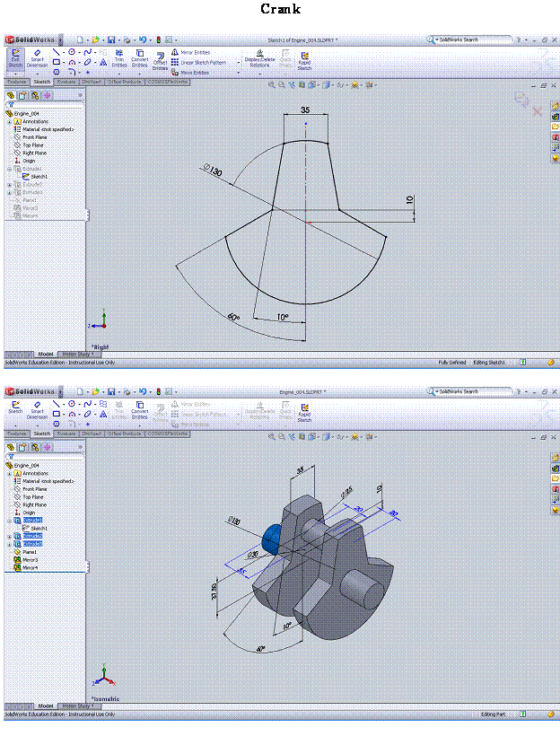
Task: Open the Model tab of the sketch-editing window
Action: 45,354
